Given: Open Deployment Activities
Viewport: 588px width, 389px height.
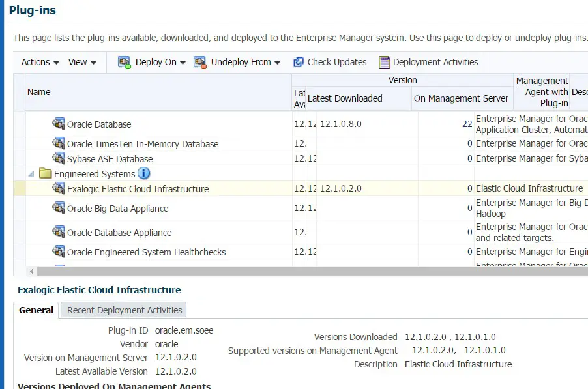Looking at the screenshot, I should point(429,62).
